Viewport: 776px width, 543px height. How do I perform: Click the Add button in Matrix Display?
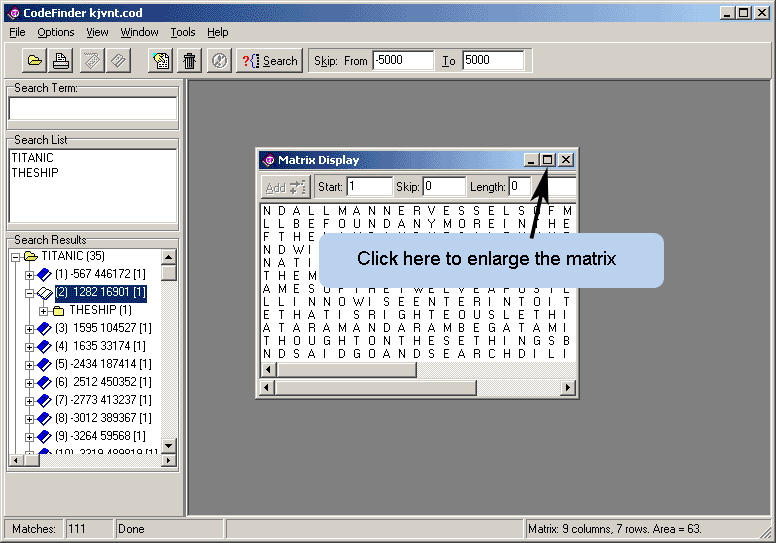coord(285,187)
